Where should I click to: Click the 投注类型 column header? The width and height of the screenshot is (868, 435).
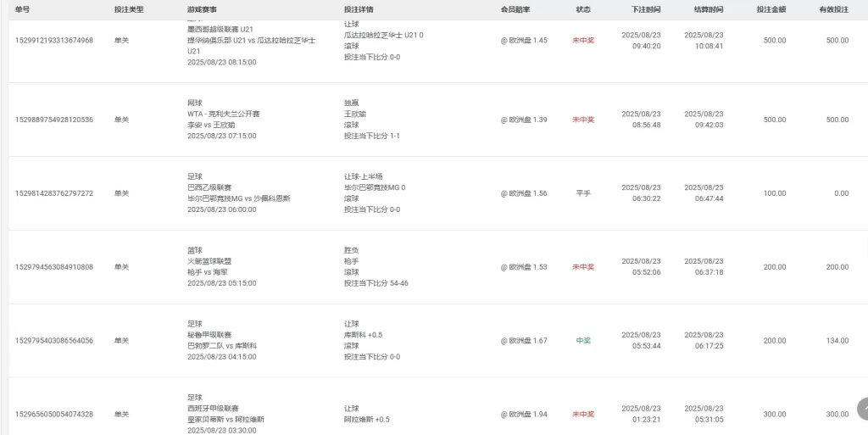tap(129, 9)
